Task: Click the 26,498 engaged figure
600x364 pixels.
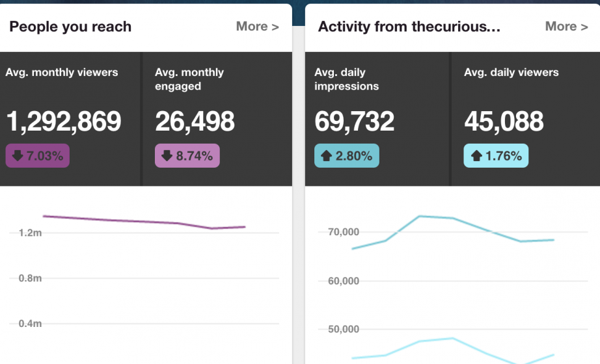Action: pos(195,122)
